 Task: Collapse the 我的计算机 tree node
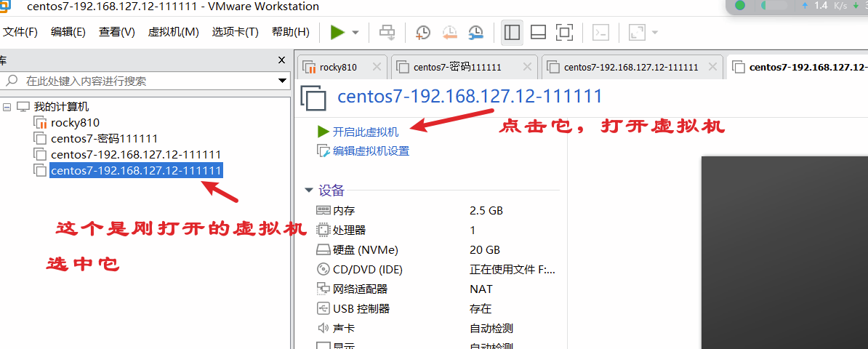point(7,107)
